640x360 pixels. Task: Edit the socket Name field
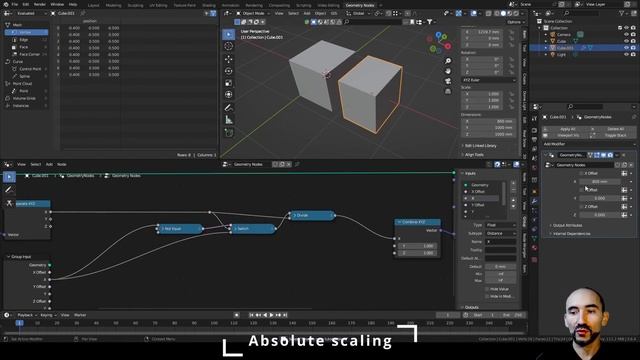click(x=500, y=242)
